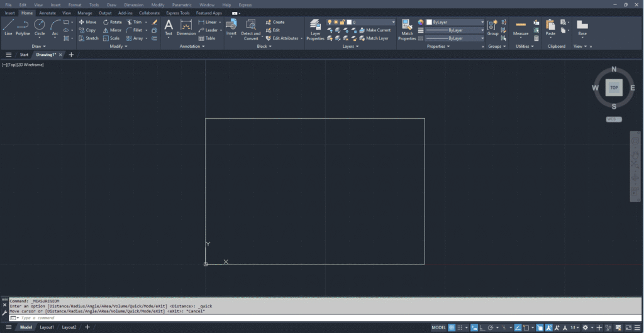Choose the Copy command
Image resolution: width=644 pixels, height=333 pixels.
(x=87, y=30)
